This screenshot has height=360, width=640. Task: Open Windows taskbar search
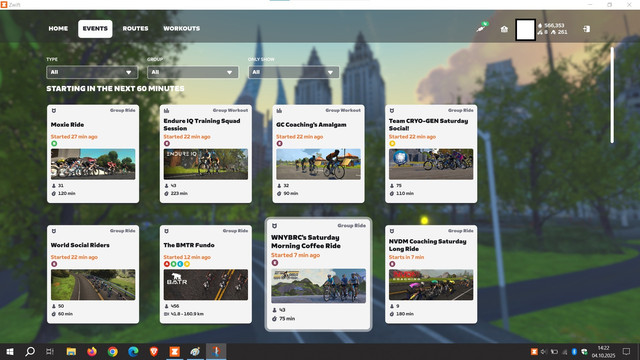[30, 351]
